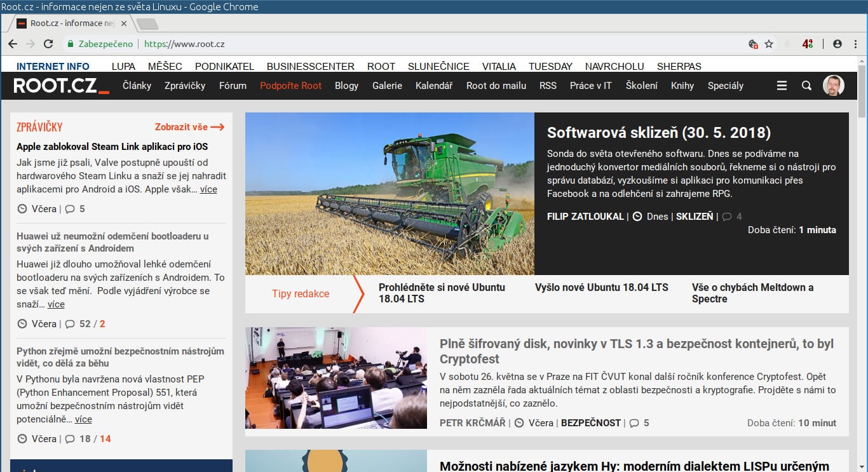Click Zobrazit vše in Zprávičky panel

190,127
